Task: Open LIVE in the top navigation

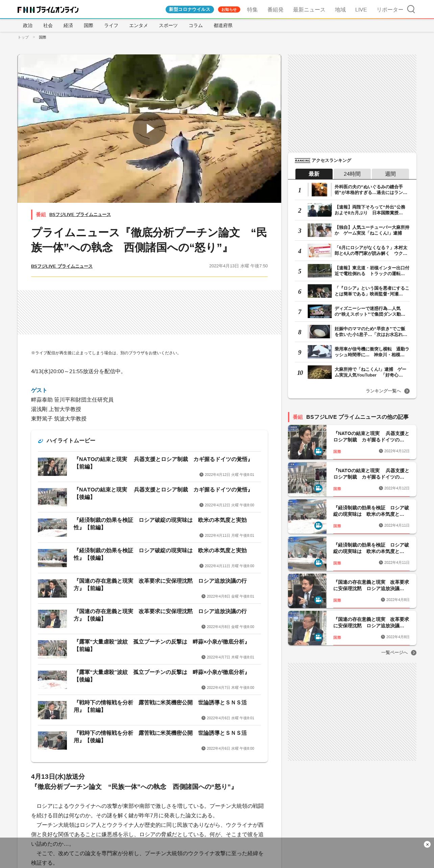Action: click(x=361, y=9)
